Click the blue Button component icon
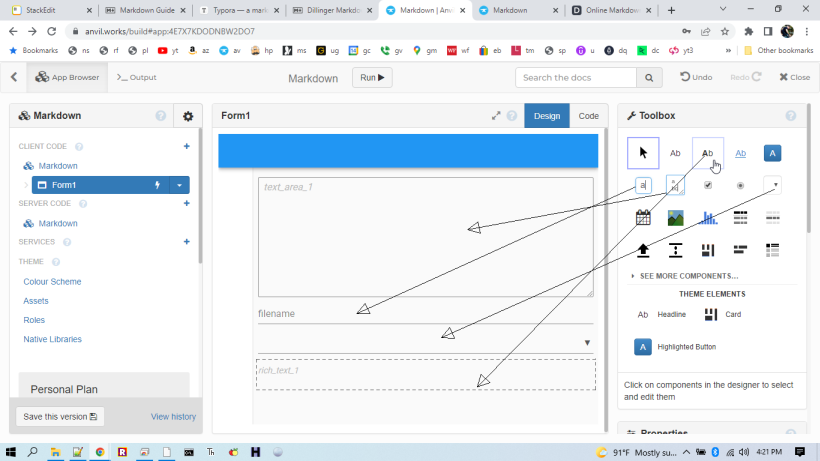This screenshot has width=820, height=461. (x=772, y=153)
